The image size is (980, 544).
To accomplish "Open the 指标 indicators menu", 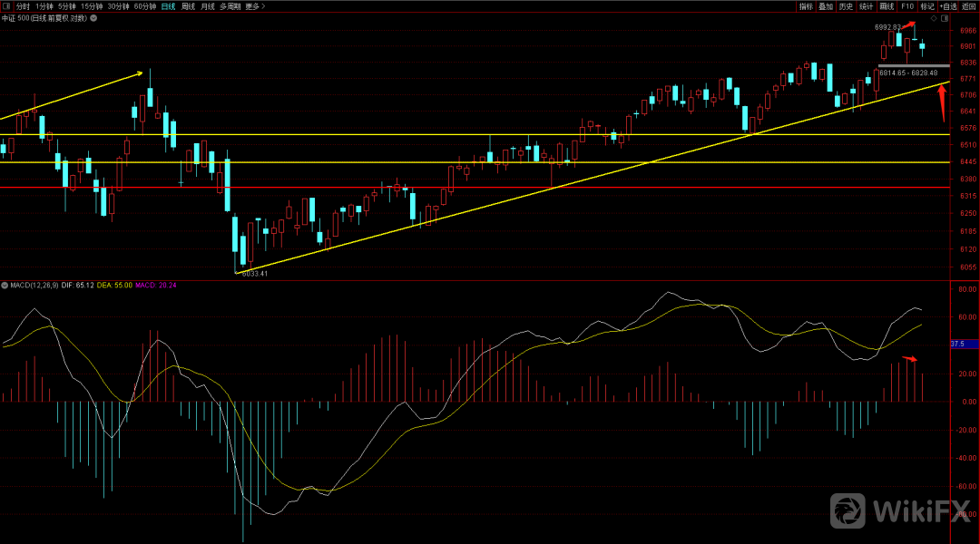I will point(806,6).
